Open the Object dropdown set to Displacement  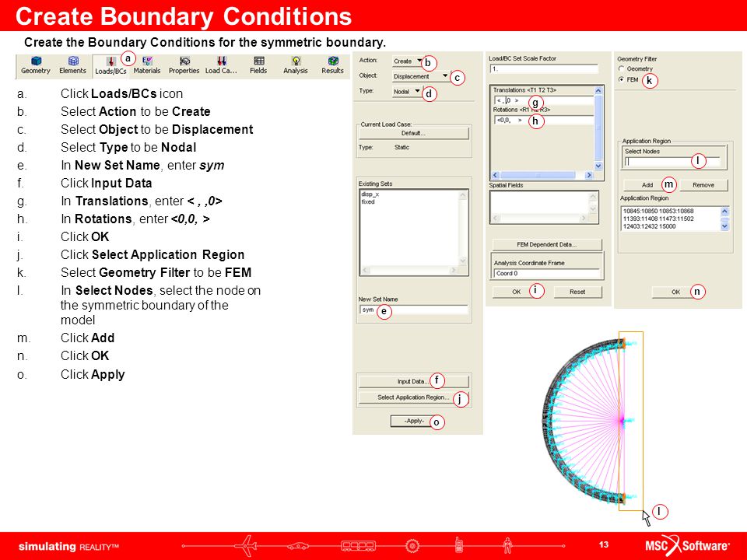pos(420,76)
